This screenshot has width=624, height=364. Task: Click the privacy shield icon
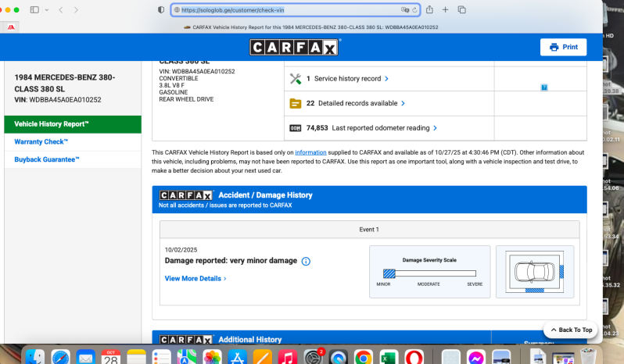click(161, 10)
